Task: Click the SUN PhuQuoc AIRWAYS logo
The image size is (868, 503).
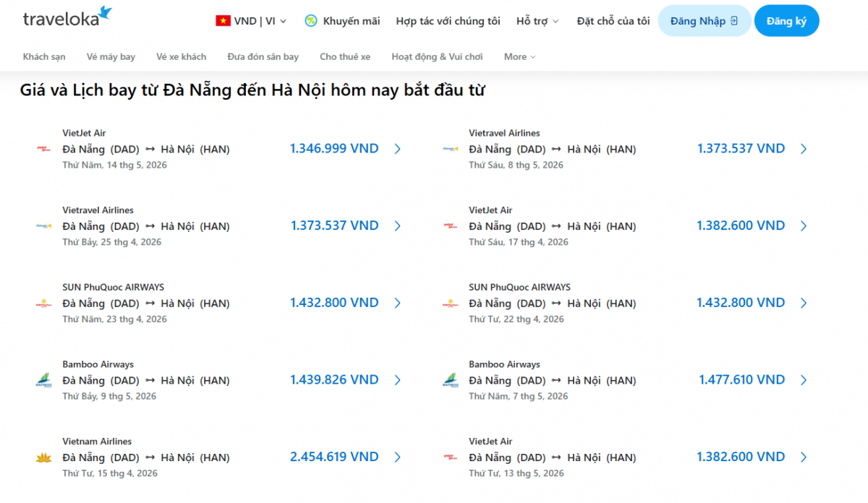Action: 45,303
